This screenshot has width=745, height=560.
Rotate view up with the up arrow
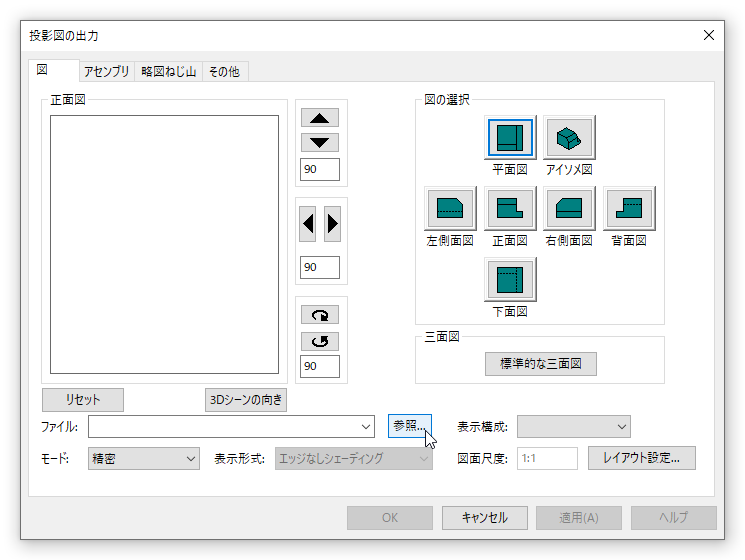click(x=320, y=118)
